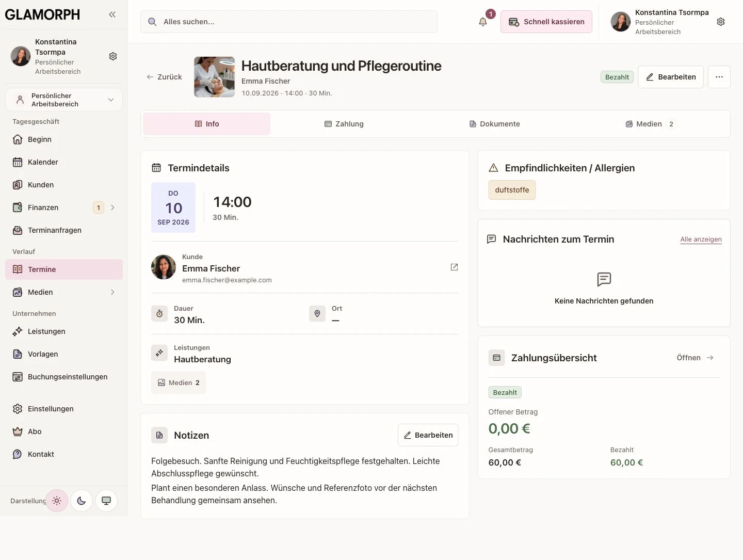Click the appointment treatment thumbnail image
The width and height of the screenshot is (743, 560).
pyautogui.click(x=215, y=77)
